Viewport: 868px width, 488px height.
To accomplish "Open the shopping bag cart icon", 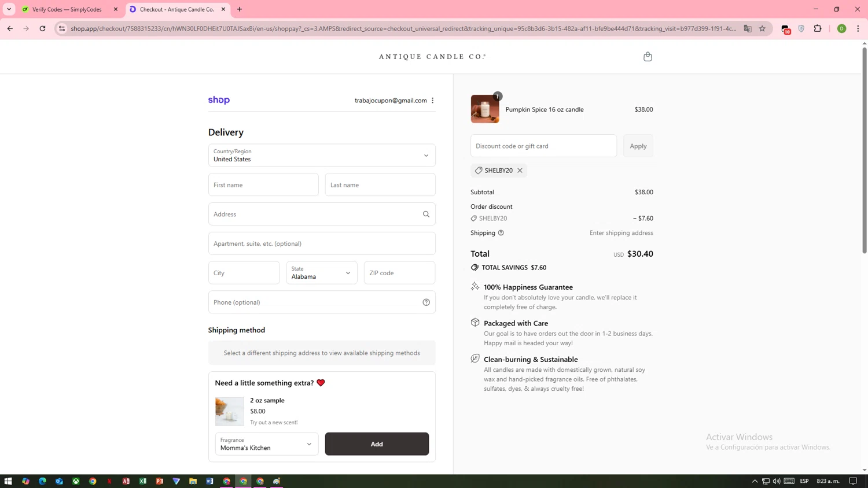I will coord(648,57).
